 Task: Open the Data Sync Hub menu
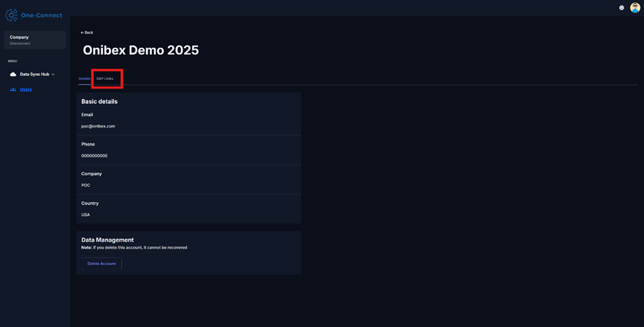click(x=34, y=74)
